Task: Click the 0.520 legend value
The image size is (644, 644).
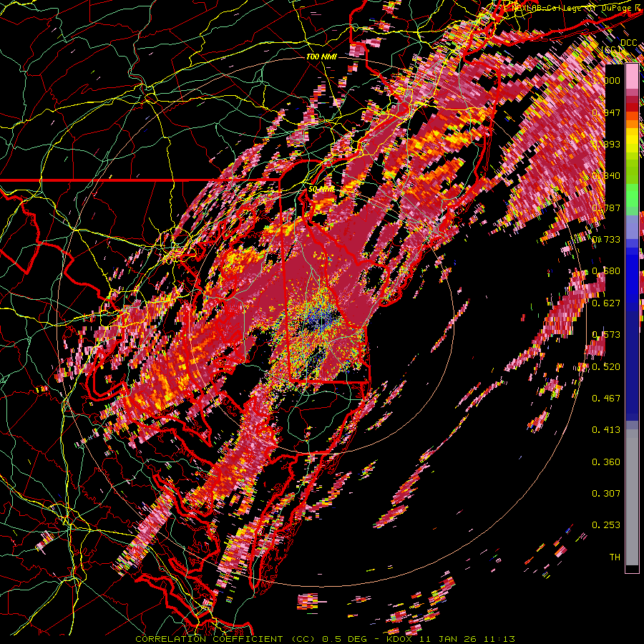Action: tap(606, 366)
